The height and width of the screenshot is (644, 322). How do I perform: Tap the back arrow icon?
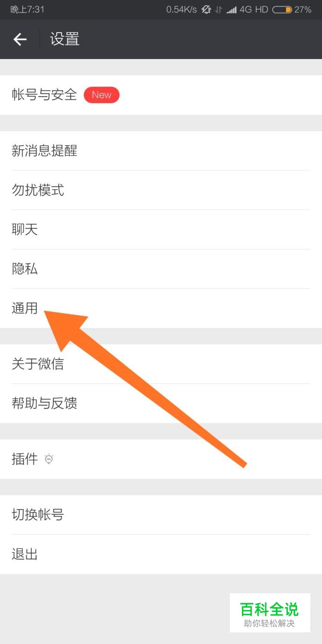[20, 40]
